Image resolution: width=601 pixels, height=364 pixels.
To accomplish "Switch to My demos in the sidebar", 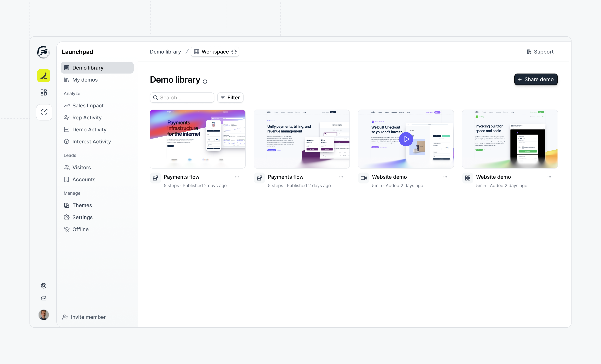I will 85,80.
